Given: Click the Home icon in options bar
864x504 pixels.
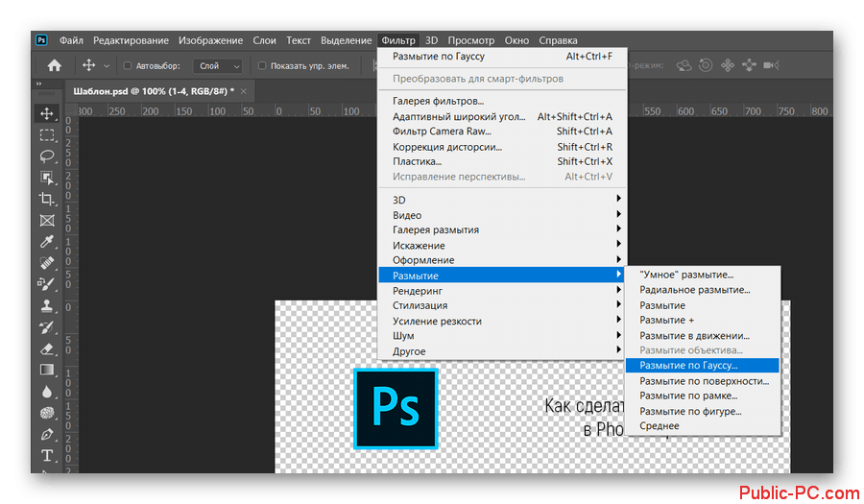Looking at the screenshot, I should pos(54,65).
